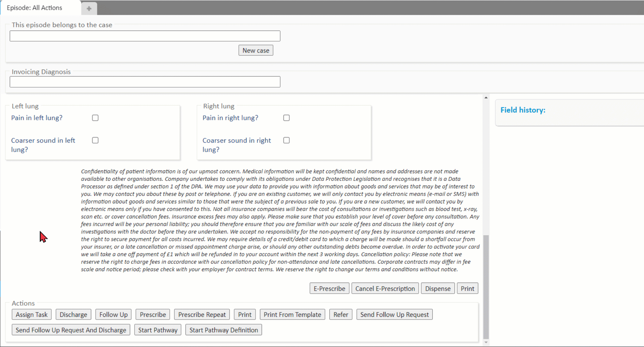The image size is (644, 347).
Task: Select the Discharge action button
Action: point(73,314)
